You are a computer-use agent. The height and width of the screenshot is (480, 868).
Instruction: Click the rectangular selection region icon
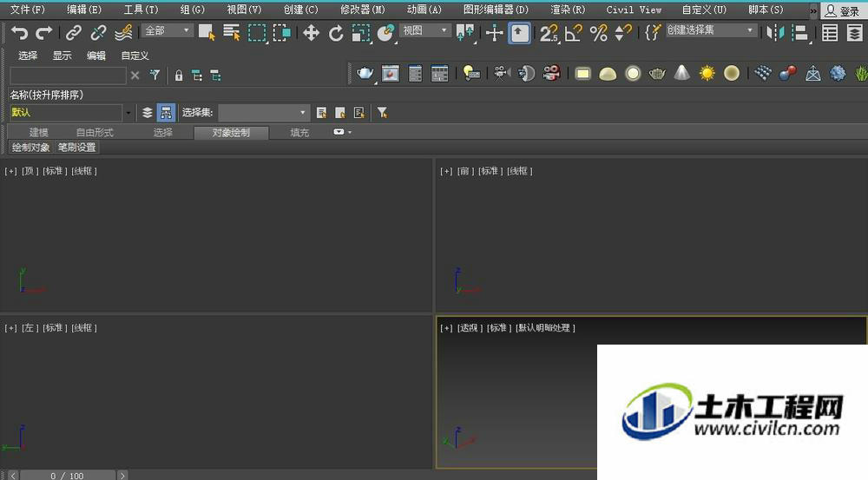(x=257, y=33)
